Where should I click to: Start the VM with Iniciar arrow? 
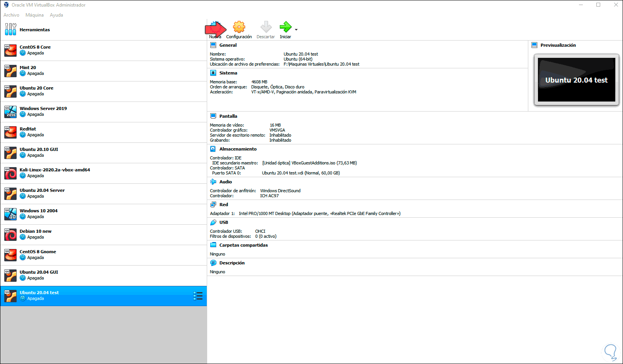tap(286, 27)
